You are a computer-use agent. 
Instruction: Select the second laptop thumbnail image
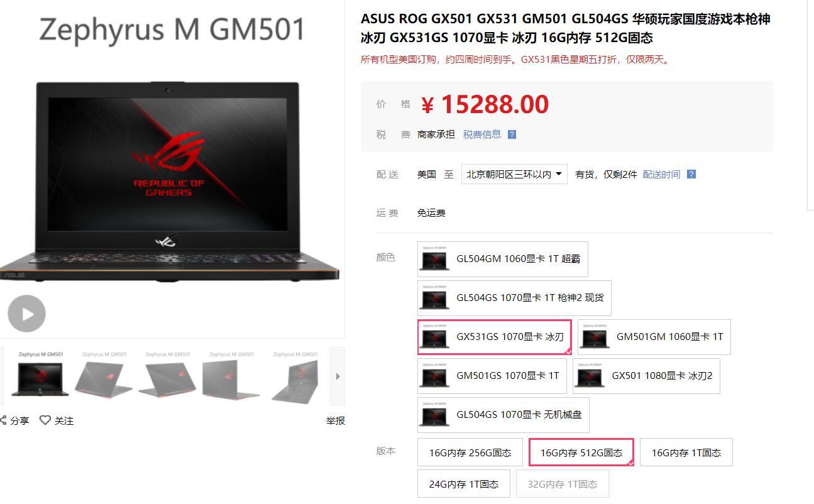104,376
